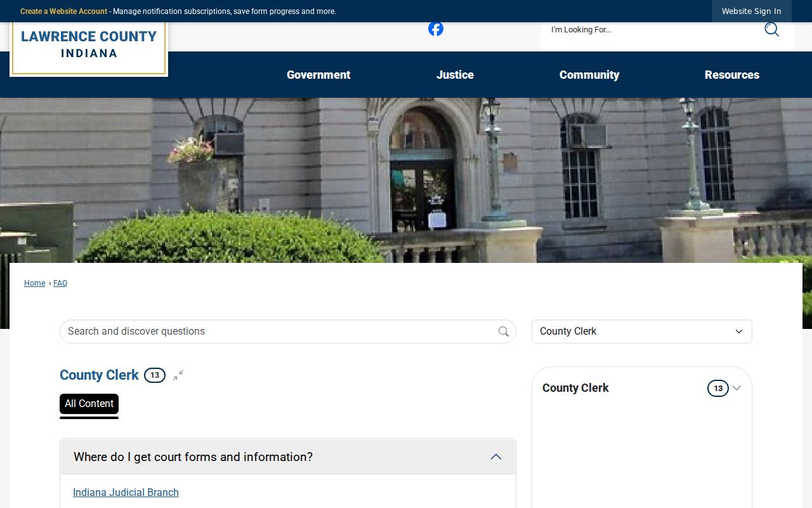This screenshot has width=812, height=508.
Task: Open the Community menu
Action: tap(589, 75)
